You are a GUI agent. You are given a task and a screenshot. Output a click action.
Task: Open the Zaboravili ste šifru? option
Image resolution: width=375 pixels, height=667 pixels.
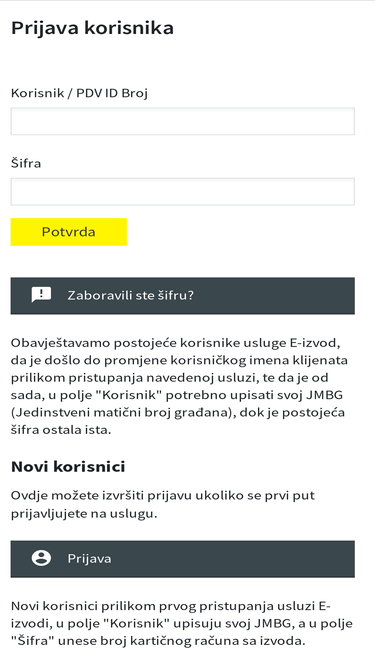(182, 296)
